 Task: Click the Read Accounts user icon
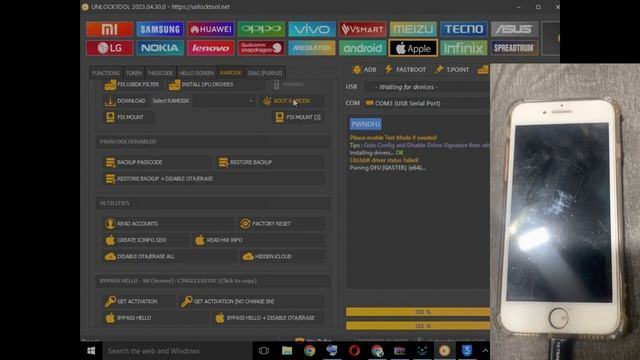tap(110, 224)
